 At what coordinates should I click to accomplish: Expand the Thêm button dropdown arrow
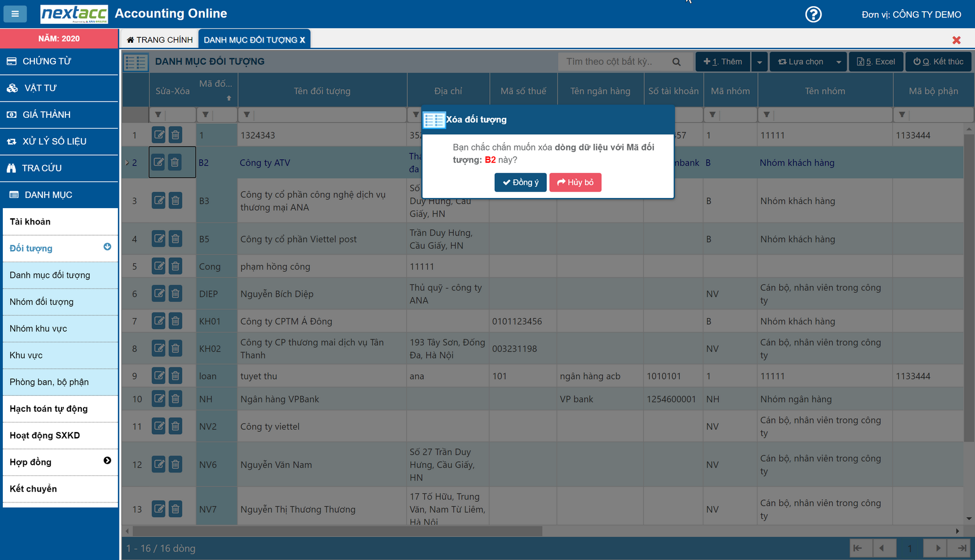click(759, 62)
